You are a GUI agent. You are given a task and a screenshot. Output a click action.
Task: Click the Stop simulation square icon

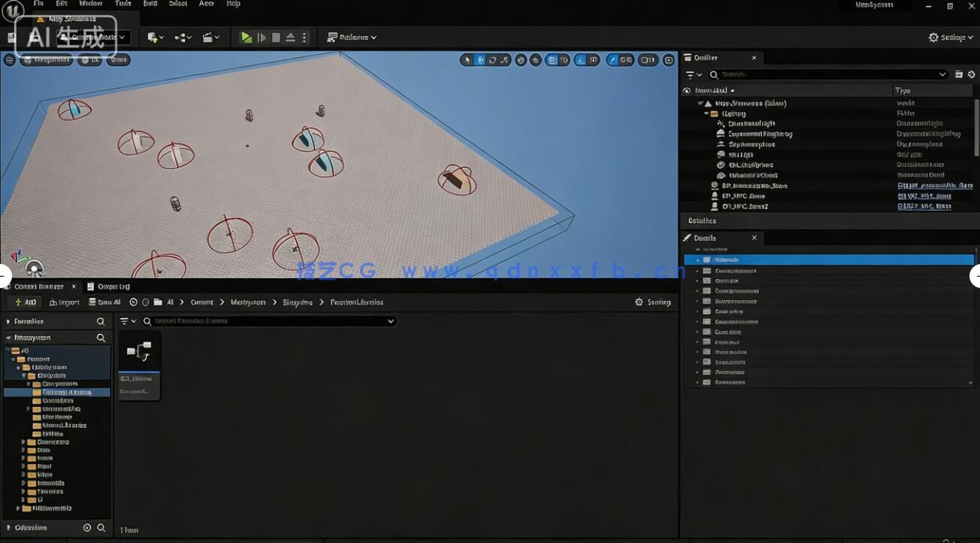click(x=276, y=38)
